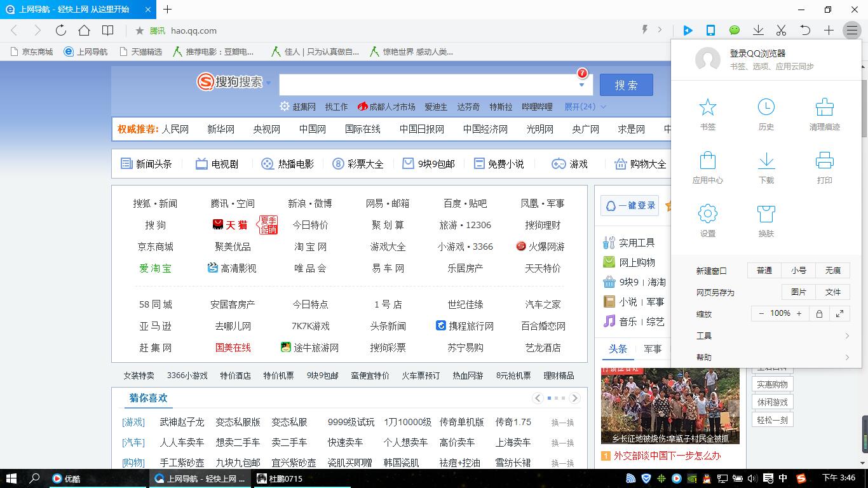
Task: Click the 清理痕迹 clear traces icon
Action: pyautogui.click(x=825, y=107)
